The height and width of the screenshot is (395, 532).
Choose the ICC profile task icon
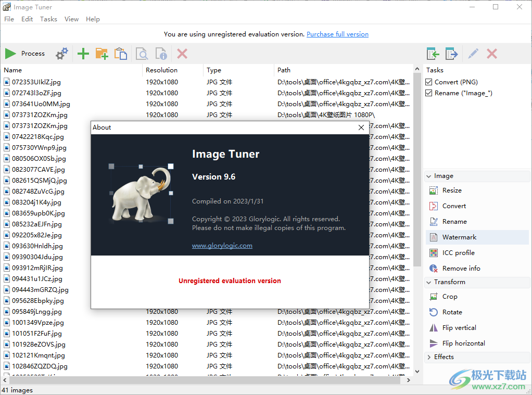(434, 253)
